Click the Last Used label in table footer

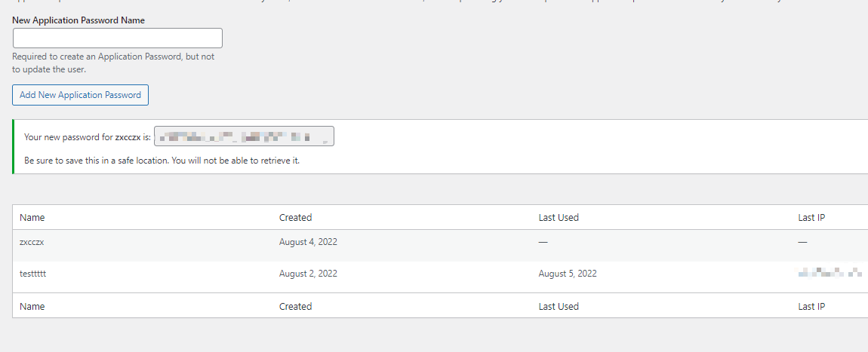(x=559, y=307)
